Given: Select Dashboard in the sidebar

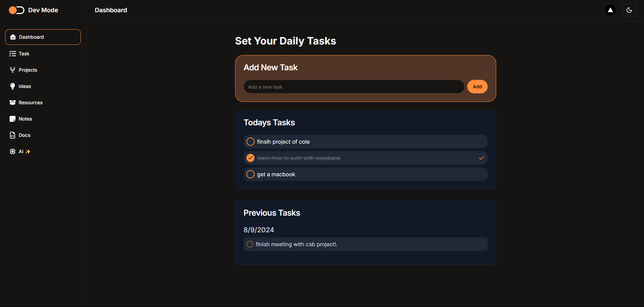Looking at the screenshot, I should pyautogui.click(x=43, y=37).
